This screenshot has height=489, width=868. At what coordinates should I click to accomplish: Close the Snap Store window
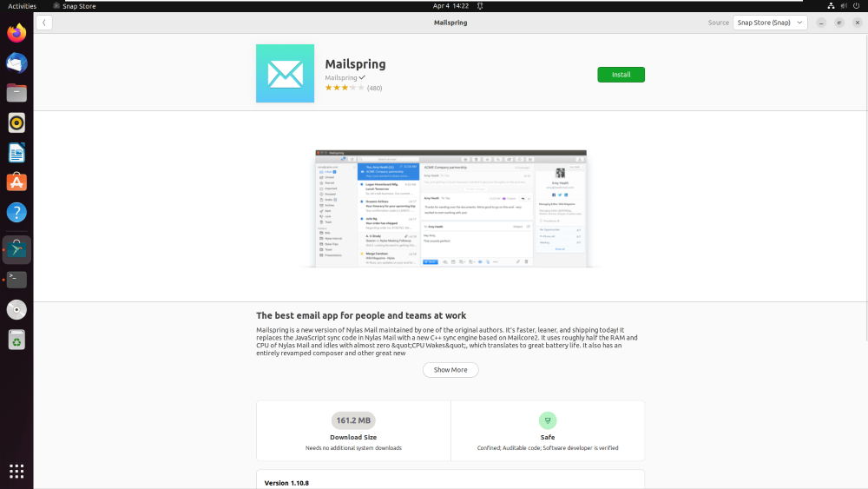click(858, 23)
